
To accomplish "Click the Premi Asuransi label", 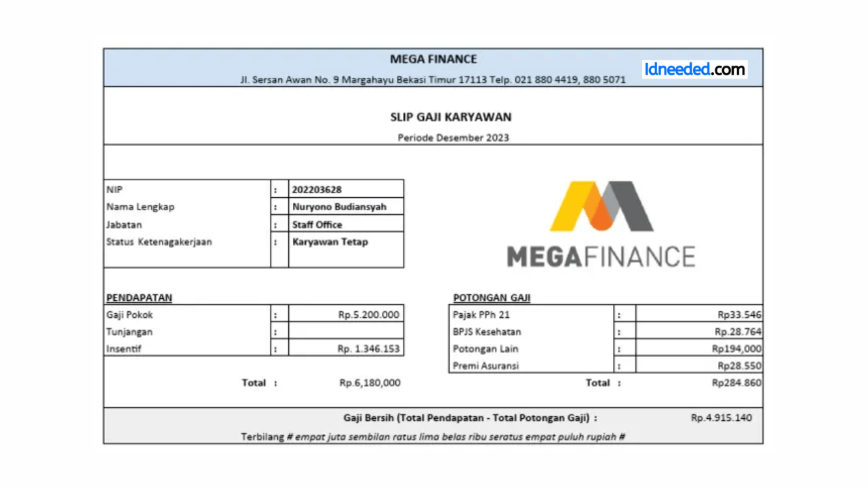I will [x=486, y=365].
